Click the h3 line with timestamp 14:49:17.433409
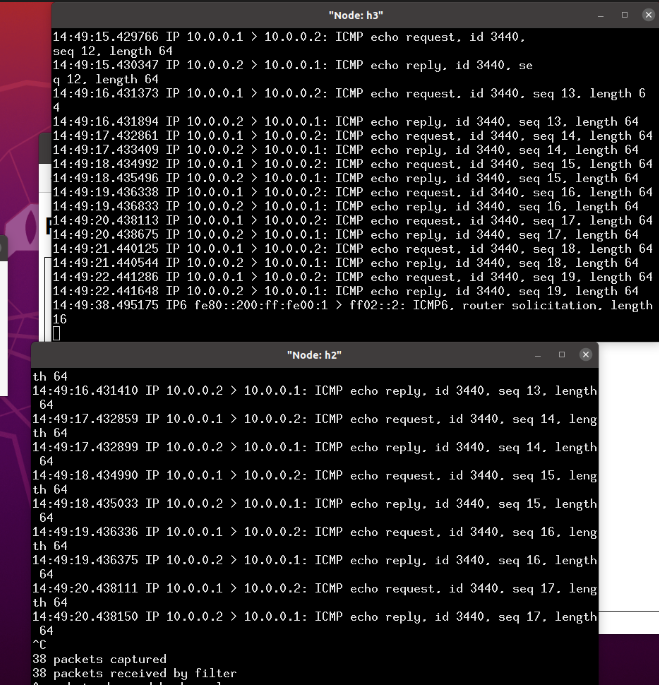The width and height of the screenshot is (659, 686). click(x=346, y=150)
